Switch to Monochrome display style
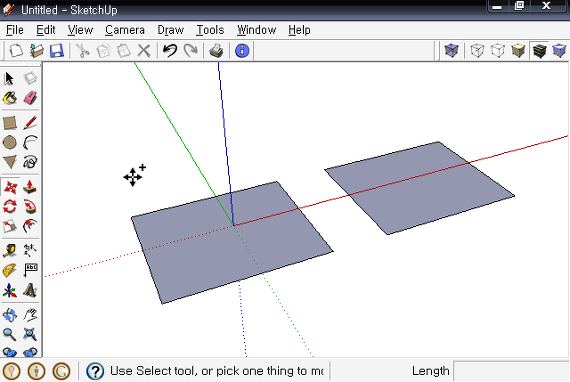Viewport: 570px width, 382px height. pyautogui.click(x=559, y=51)
